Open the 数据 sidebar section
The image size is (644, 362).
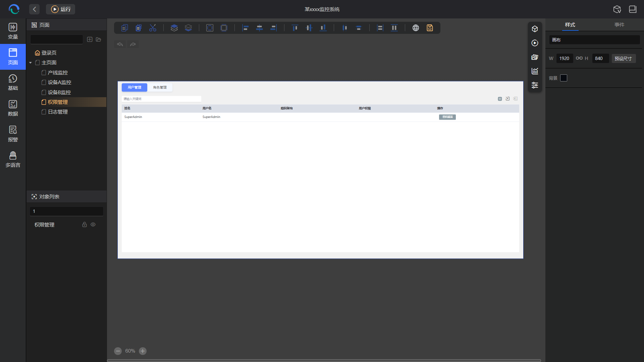(x=13, y=108)
